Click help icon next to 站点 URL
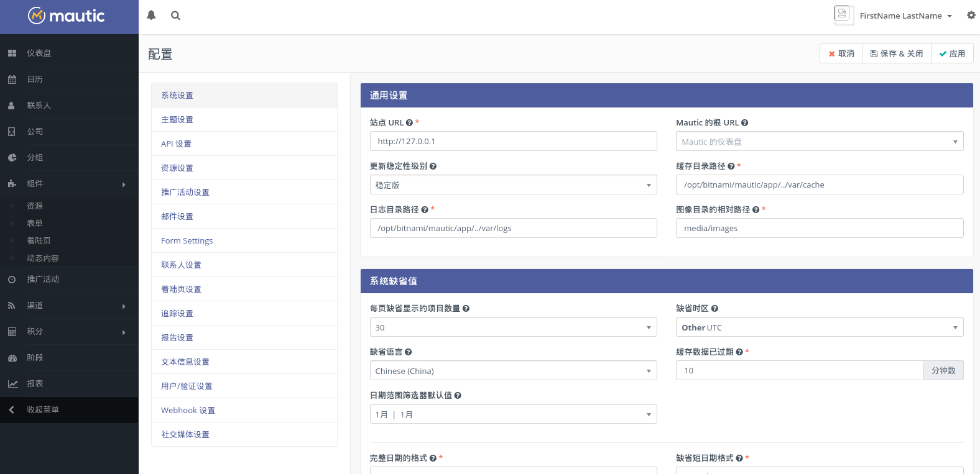The image size is (980, 474). click(x=409, y=123)
